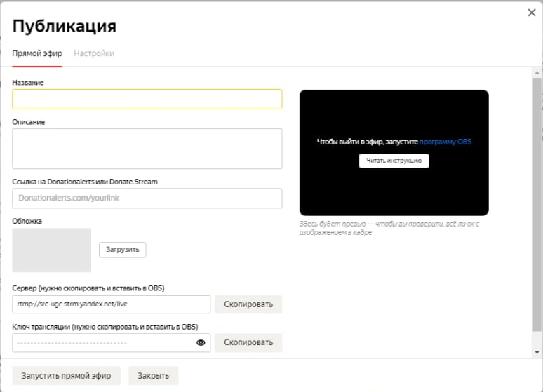Copy the stream key with Скопировать
543x392 pixels.
coord(248,342)
